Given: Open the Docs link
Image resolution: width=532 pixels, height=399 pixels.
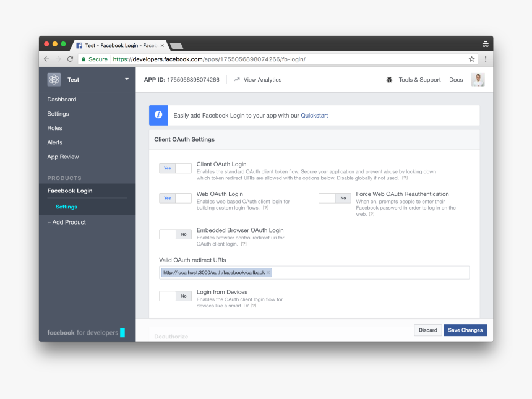Looking at the screenshot, I should click(456, 80).
